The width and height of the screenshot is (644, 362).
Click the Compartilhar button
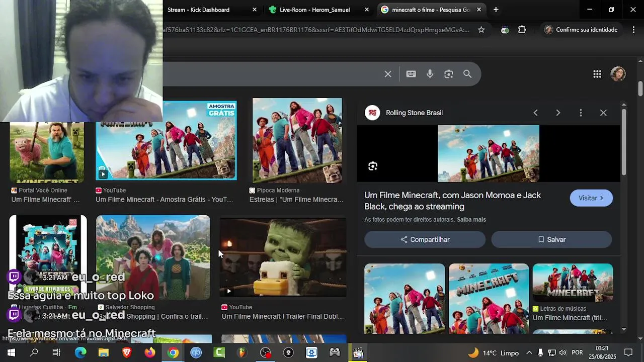[x=425, y=239]
